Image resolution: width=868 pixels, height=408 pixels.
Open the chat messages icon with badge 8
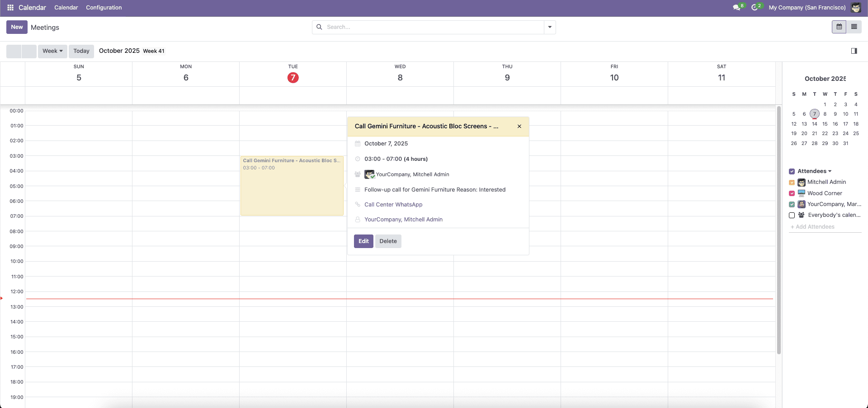click(x=738, y=7)
